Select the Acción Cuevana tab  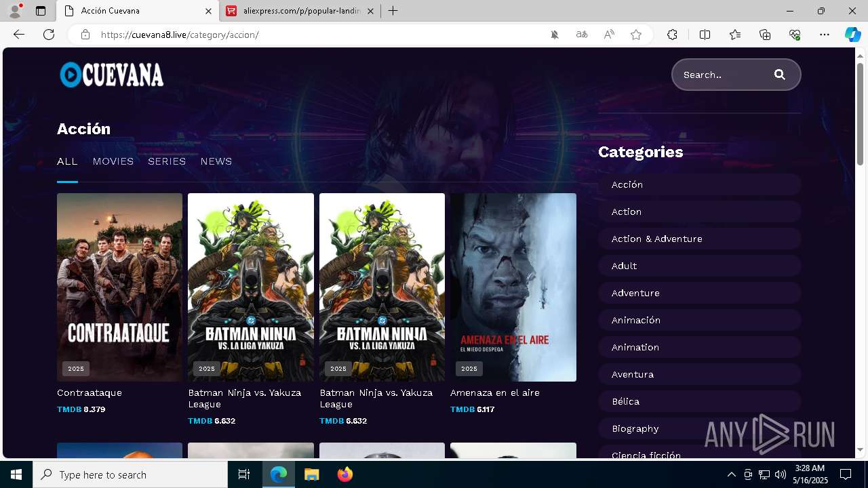138,11
